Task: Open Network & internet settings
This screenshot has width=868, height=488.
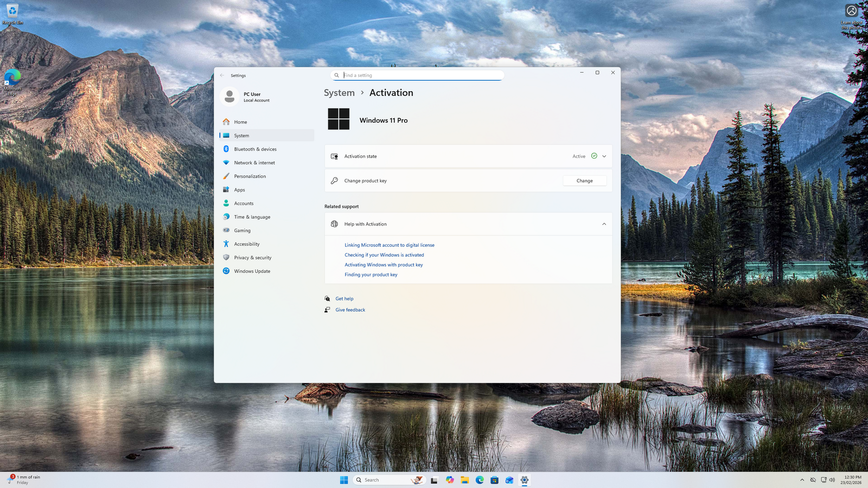Action: tap(254, 163)
